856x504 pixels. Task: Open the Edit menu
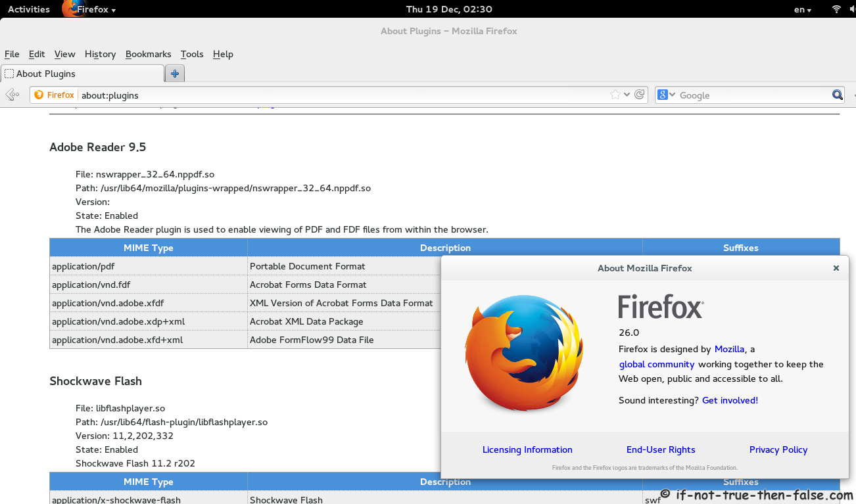37,54
